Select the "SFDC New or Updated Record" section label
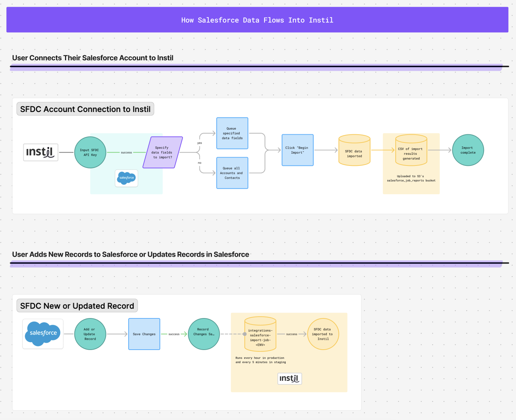 77,306
